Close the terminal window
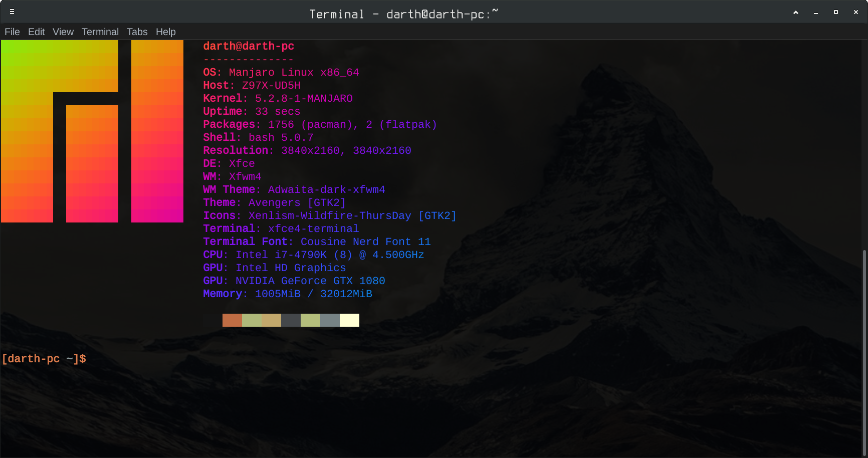Viewport: 868px width, 458px height. point(856,12)
